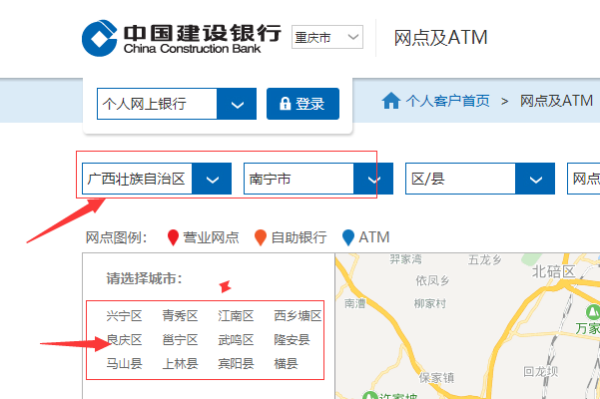Expand the 南宁市 city dropdown
The height and width of the screenshot is (399, 600).
(373, 179)
